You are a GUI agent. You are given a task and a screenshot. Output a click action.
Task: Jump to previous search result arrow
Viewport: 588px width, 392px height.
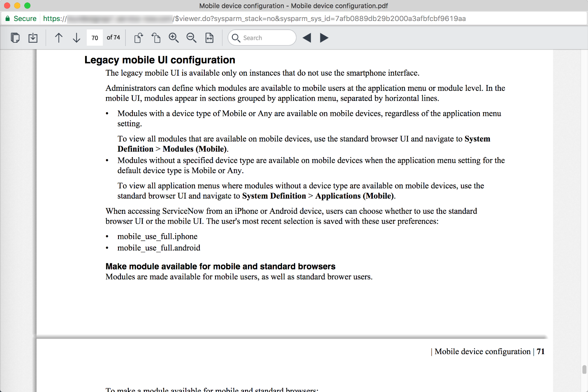click(307, 38)
